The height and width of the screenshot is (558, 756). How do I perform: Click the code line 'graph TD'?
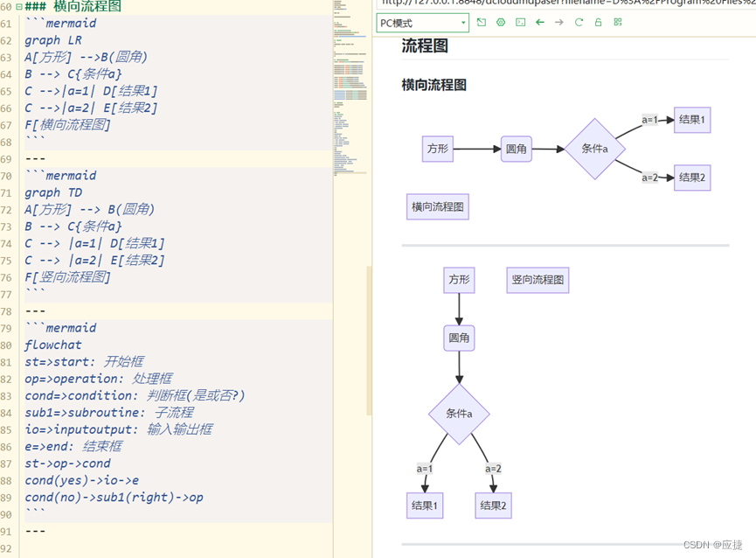click(53, 193)
